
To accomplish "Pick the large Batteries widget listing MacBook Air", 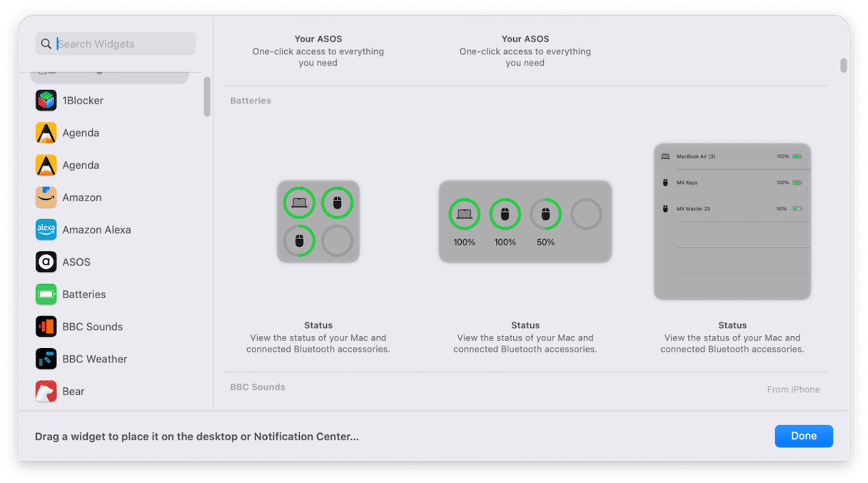I will click(x=732, y=221).
